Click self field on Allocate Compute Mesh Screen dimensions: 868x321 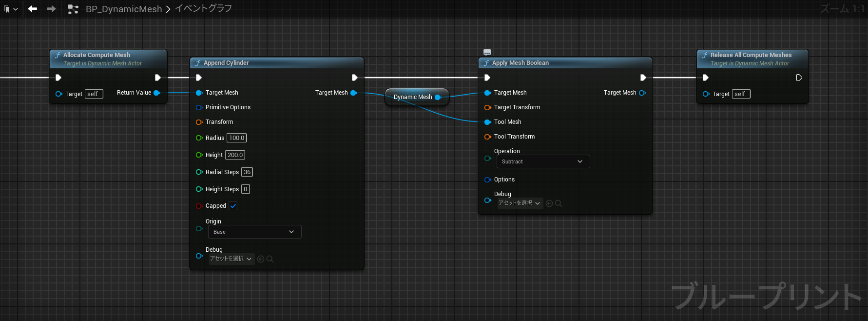94,94
